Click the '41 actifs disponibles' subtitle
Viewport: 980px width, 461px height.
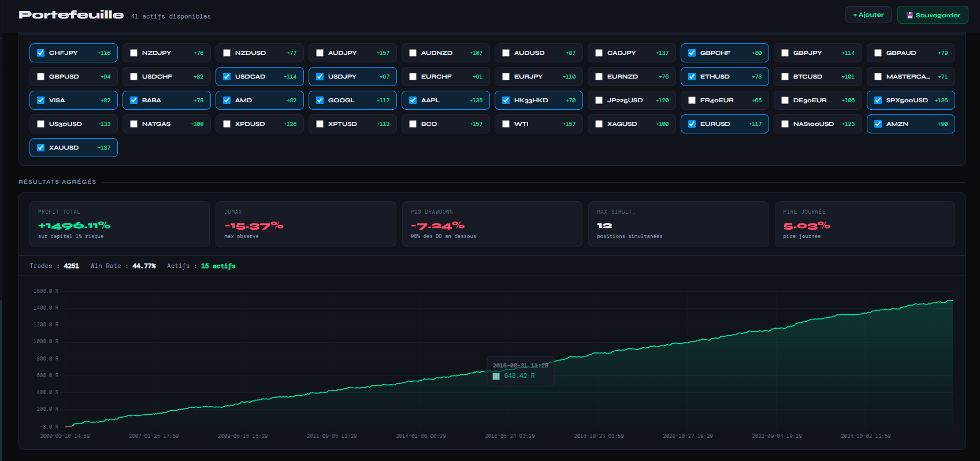[171, 17]
